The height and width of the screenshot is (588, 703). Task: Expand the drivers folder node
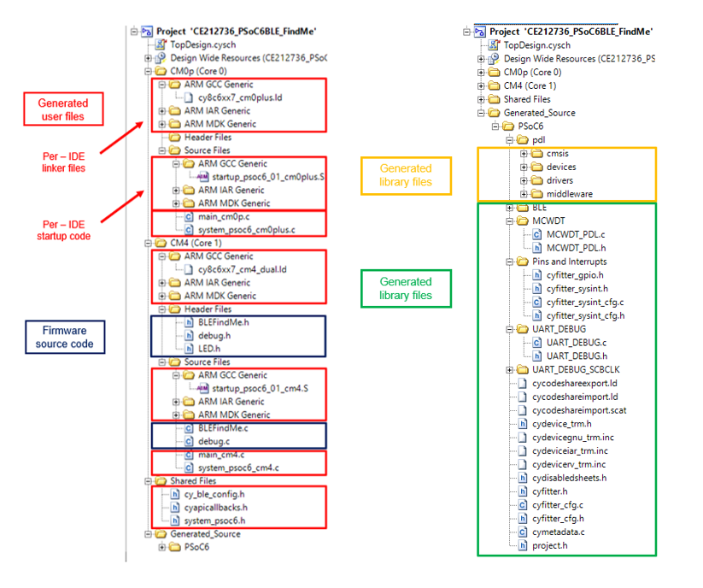point(524,180)
